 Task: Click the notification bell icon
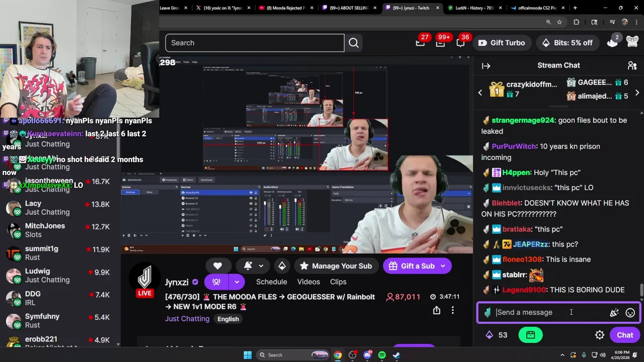pos(248,266)
